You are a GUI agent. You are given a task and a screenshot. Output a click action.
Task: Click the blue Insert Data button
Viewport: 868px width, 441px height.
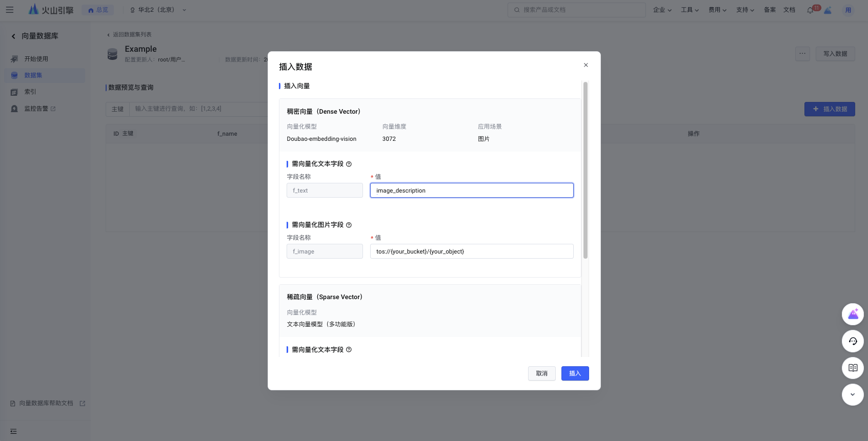829,109
